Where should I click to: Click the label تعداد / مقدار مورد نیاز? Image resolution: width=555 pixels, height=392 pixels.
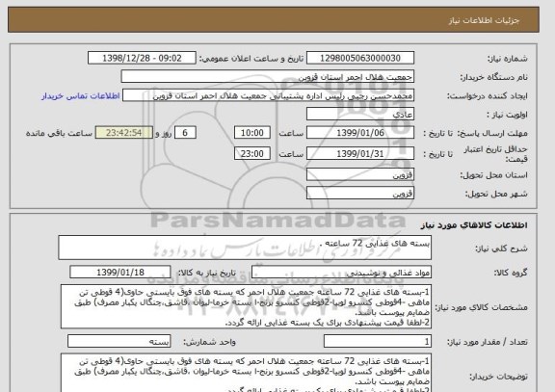(487, 342)
